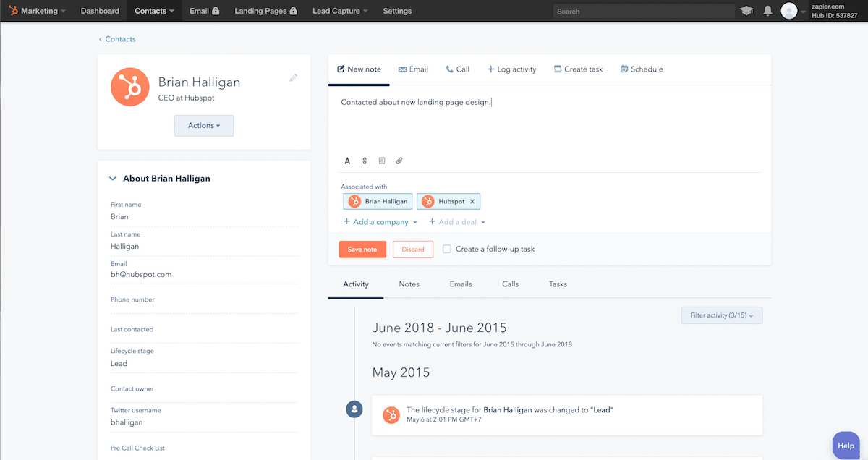Open the Marketing dropdown menu
The image size is (868, 460).
pos(43,11)
